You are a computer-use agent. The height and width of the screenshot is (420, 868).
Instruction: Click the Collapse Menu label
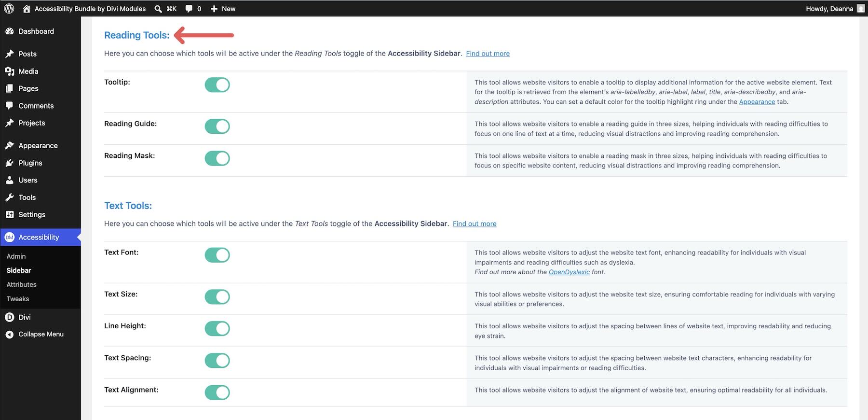[x=41, y=334]
